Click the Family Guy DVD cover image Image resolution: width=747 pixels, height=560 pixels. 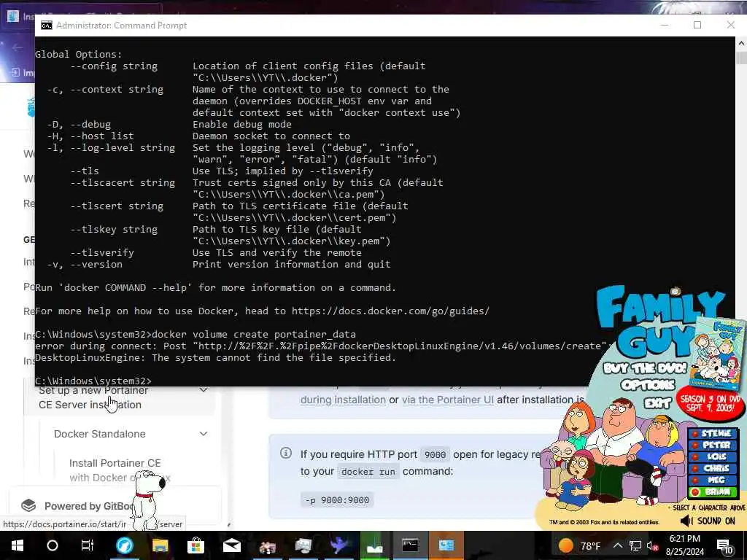(716, 354)
